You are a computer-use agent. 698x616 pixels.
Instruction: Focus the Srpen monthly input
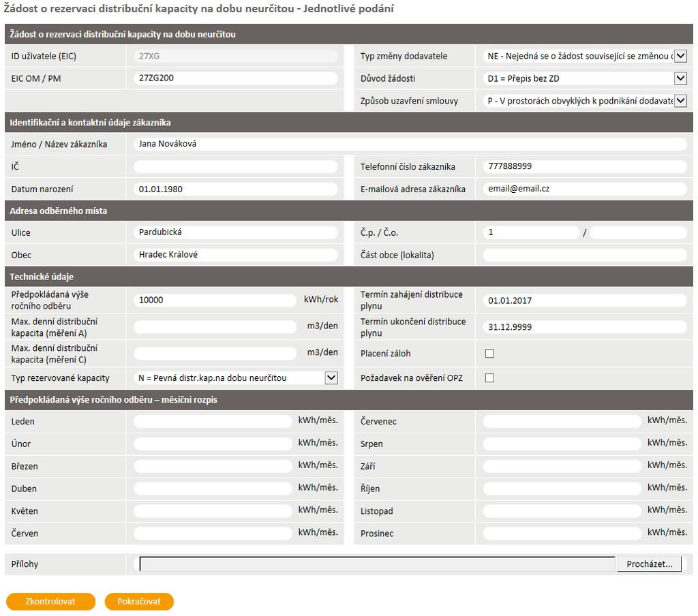click(x=562, y=444)
